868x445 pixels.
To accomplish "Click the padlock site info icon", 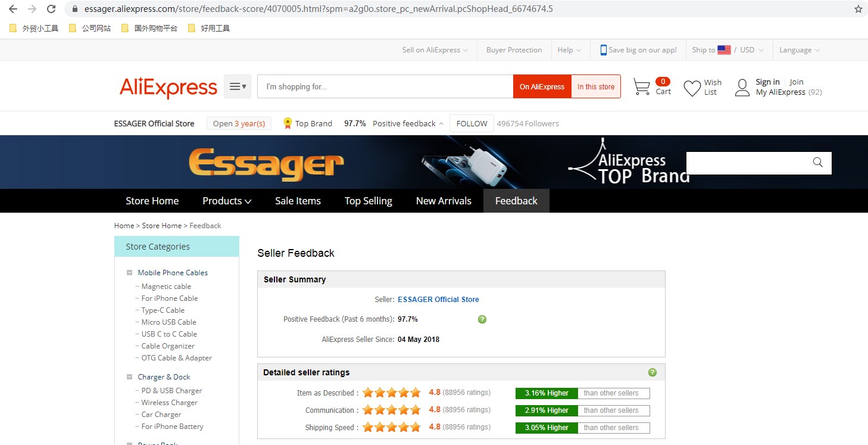I will click(x=75, y=9).
